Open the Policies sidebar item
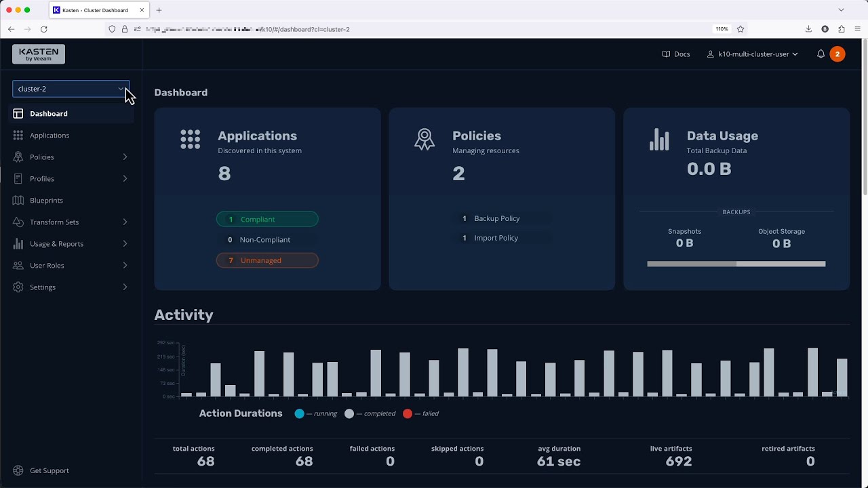Viewport: 868px width, 488px height. (71, 157)
